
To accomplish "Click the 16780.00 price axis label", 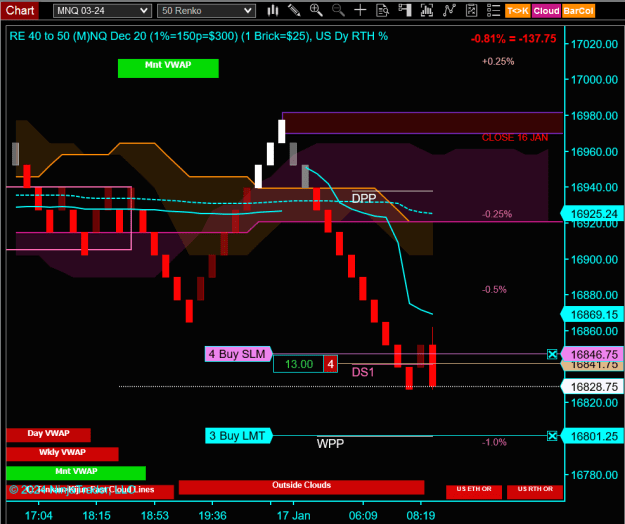I will 594,475.
